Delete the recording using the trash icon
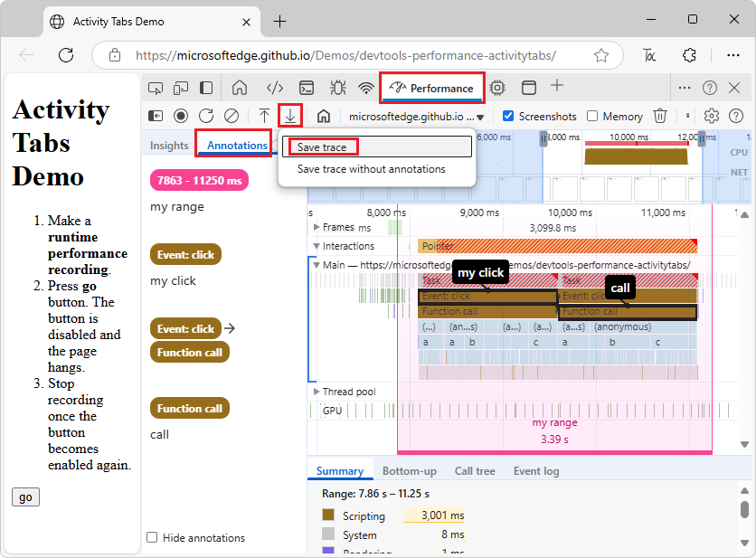The width and height of the screenshot is (756, 558). click(x=659, y=116)
